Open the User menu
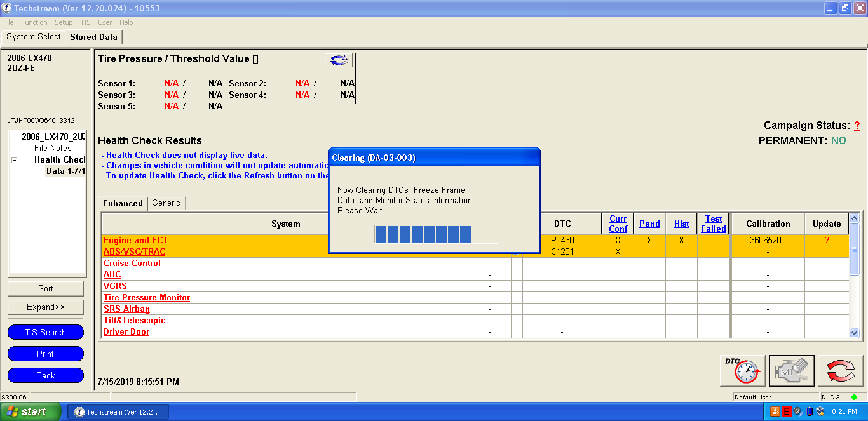This screenshot has height=421, width=868. click(x=105, y=22)
